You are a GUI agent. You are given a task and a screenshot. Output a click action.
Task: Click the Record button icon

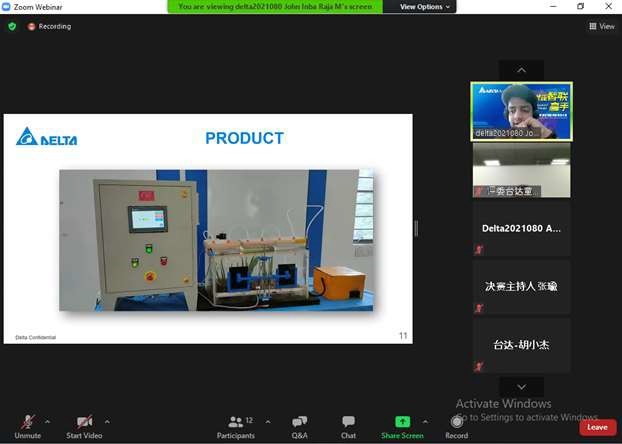[457, 422]
